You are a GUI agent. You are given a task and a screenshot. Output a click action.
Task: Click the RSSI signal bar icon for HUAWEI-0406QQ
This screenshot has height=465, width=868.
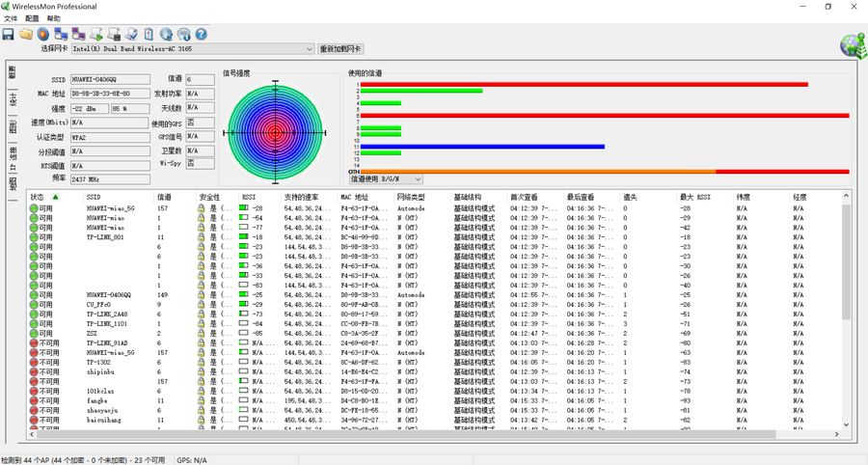[x=244, y=295]
